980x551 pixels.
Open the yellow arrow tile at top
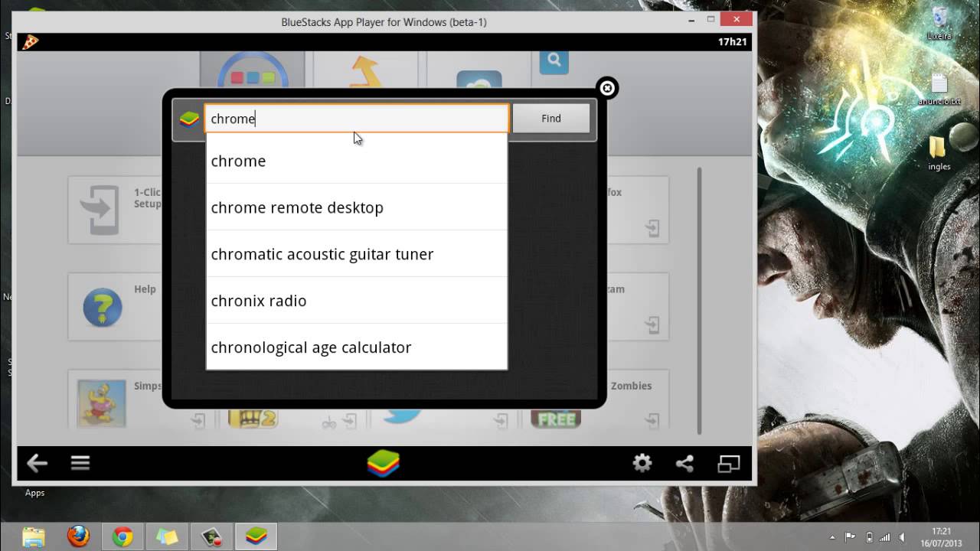pos(366,70)
